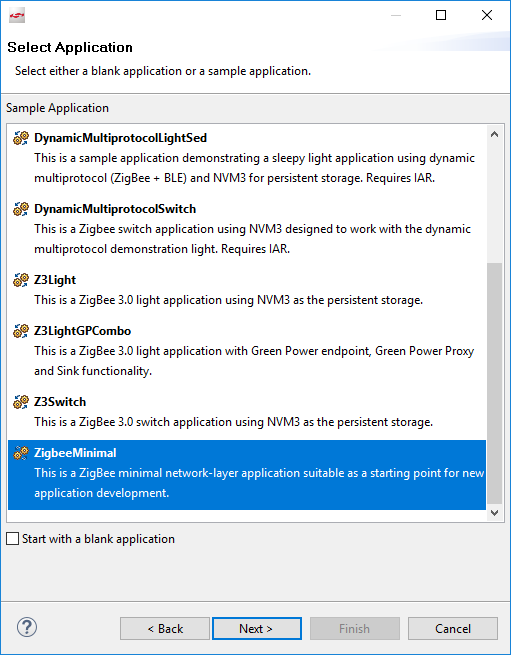Pick the Z3LightGPCombo sample application

(247, 350)
